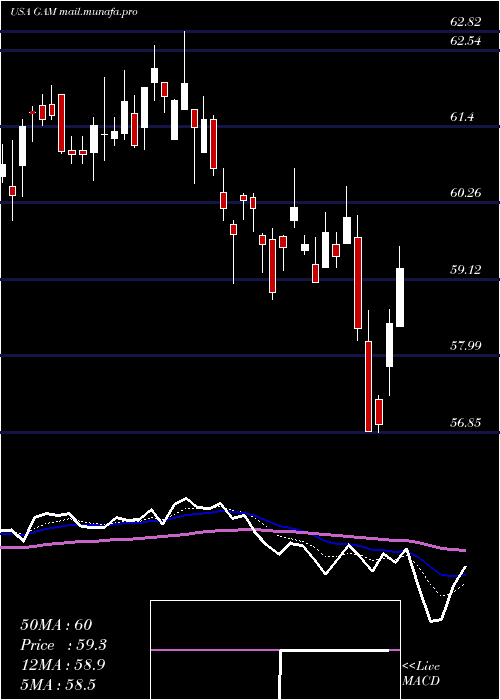Click the '5MA : 58.5' indicator text

[58, 684]
